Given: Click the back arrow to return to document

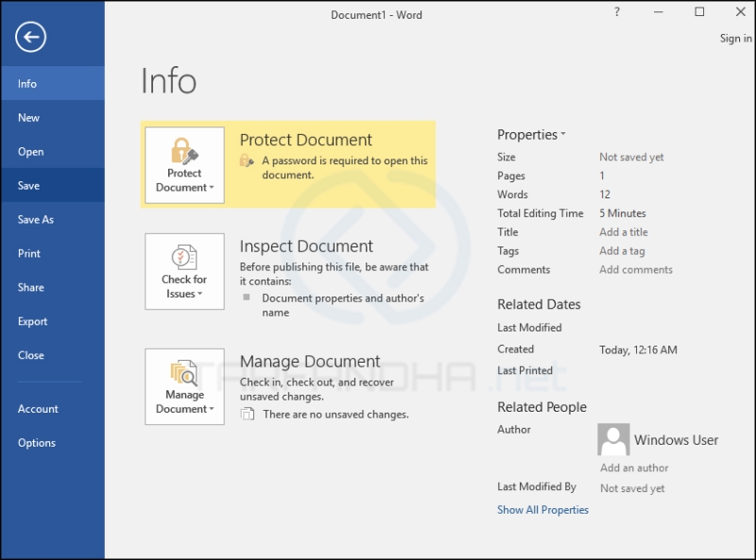Looking at the screenshot, I should (30, 37).
